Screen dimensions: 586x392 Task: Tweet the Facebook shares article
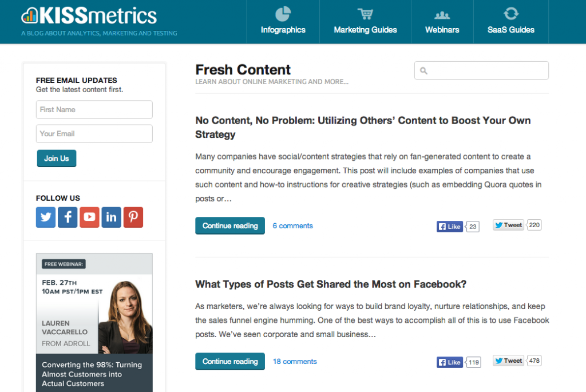pyautogui.click(x=508, y=361)
